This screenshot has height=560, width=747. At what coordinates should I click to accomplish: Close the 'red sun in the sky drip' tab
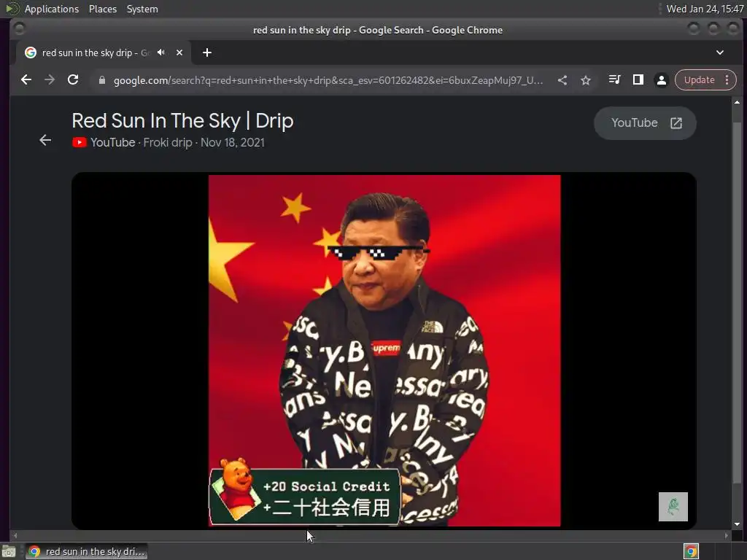pyautogui.click(x=179, y=52)
